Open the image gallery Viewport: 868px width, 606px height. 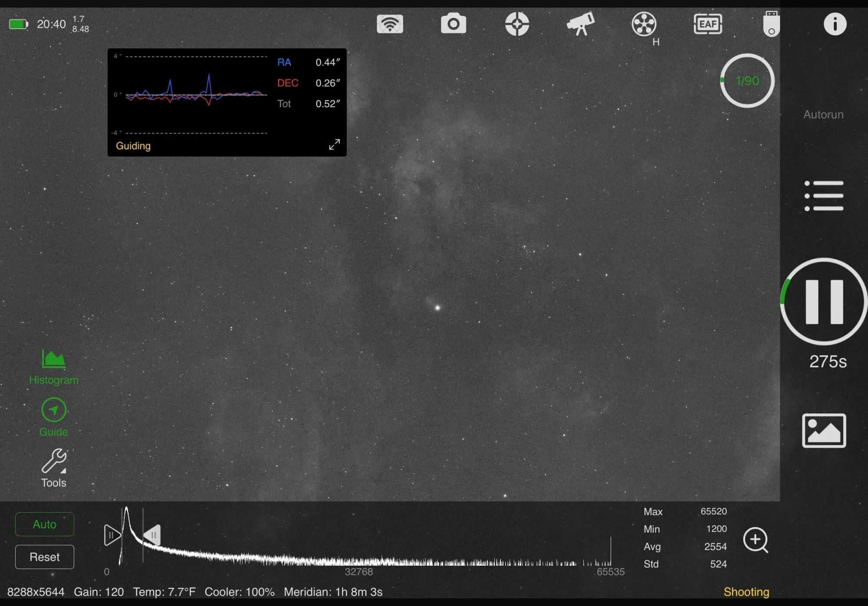(x=823, y=430)
